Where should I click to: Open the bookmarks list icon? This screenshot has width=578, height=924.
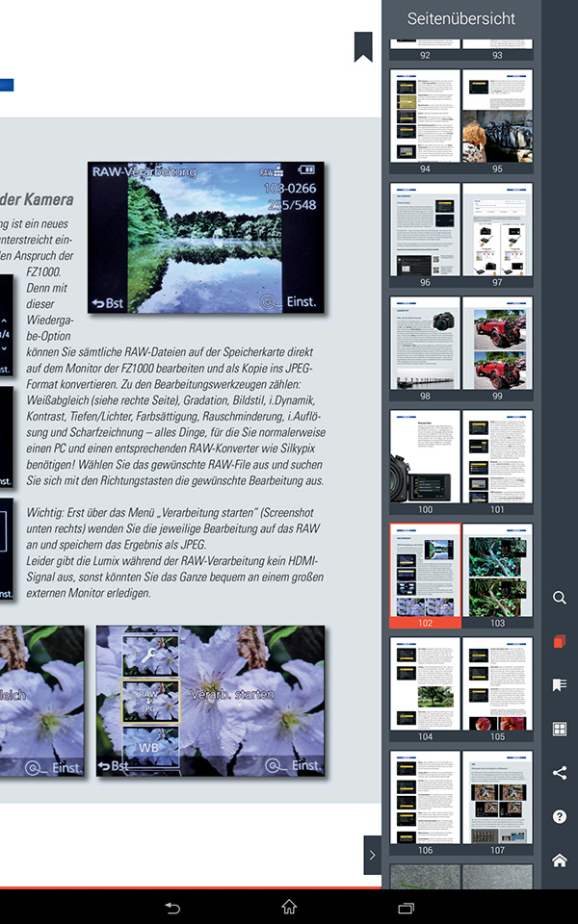[x=559, y=684]
